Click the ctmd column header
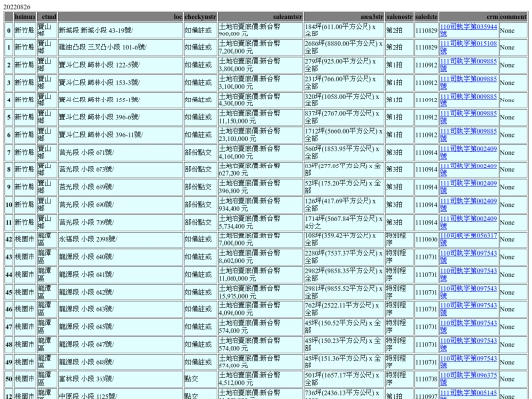 click(47, 17)
